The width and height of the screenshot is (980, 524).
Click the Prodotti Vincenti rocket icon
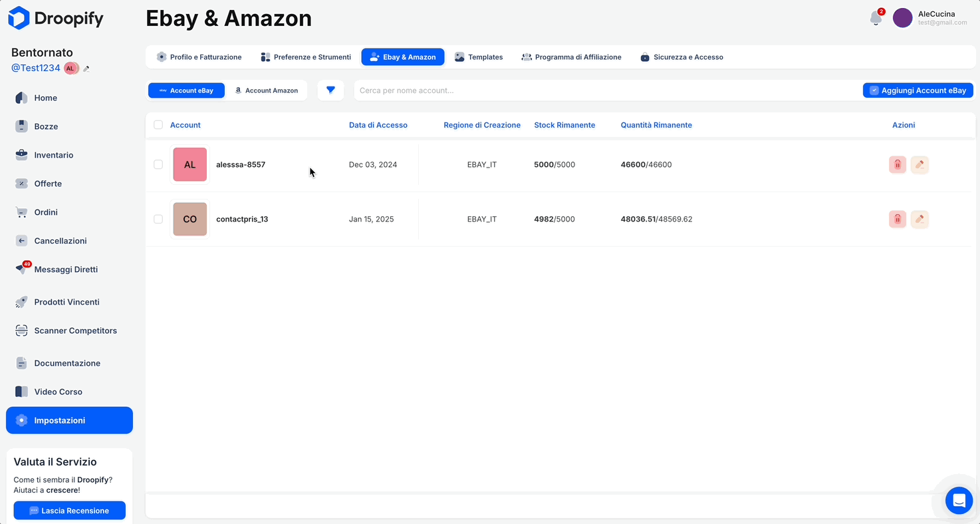(21, 302)
